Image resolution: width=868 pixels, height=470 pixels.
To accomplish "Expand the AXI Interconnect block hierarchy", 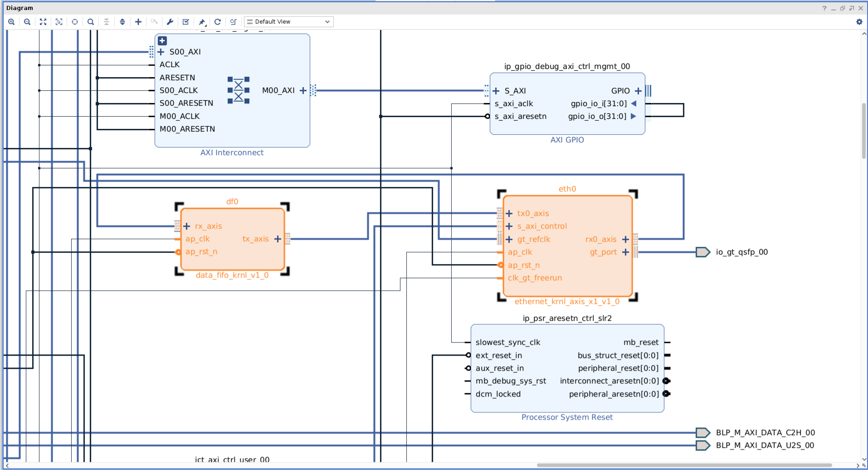I will pyautogui.click(x=162, y=41).
